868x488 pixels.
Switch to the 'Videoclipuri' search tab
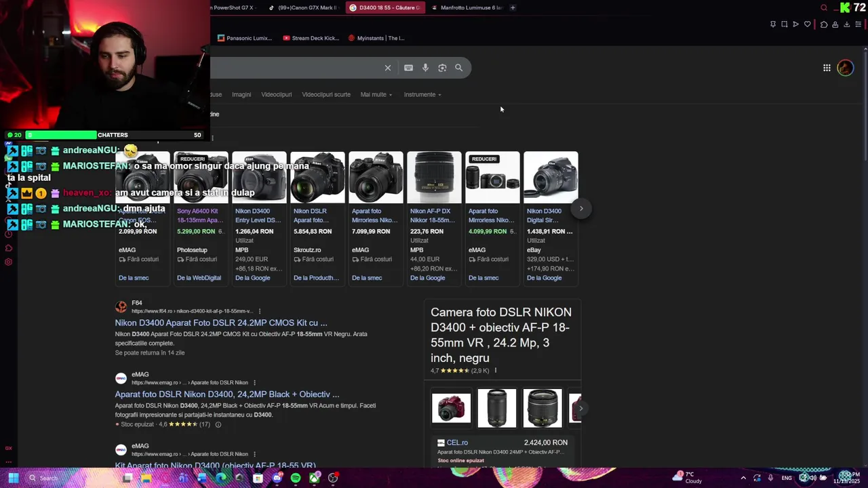tap(277, 95)
